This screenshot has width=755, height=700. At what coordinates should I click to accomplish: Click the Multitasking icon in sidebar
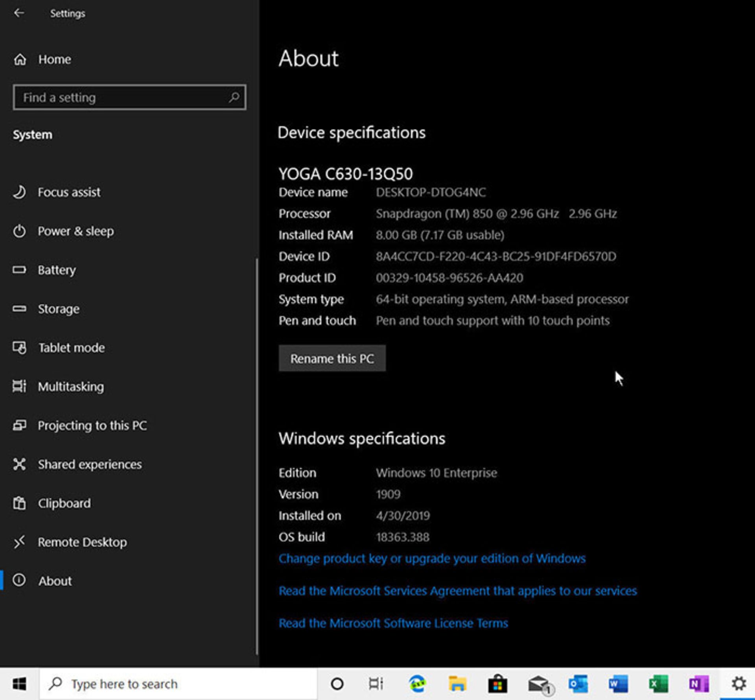point(21,386)
